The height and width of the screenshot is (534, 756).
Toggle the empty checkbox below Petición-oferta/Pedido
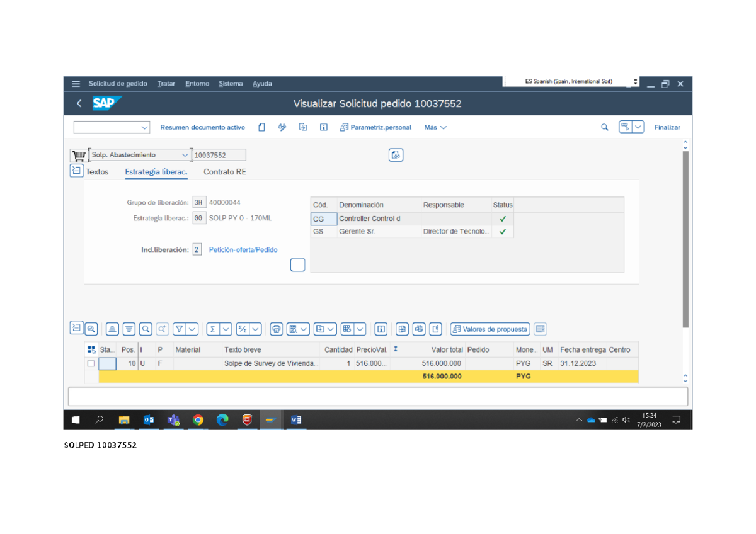point(297,265)
